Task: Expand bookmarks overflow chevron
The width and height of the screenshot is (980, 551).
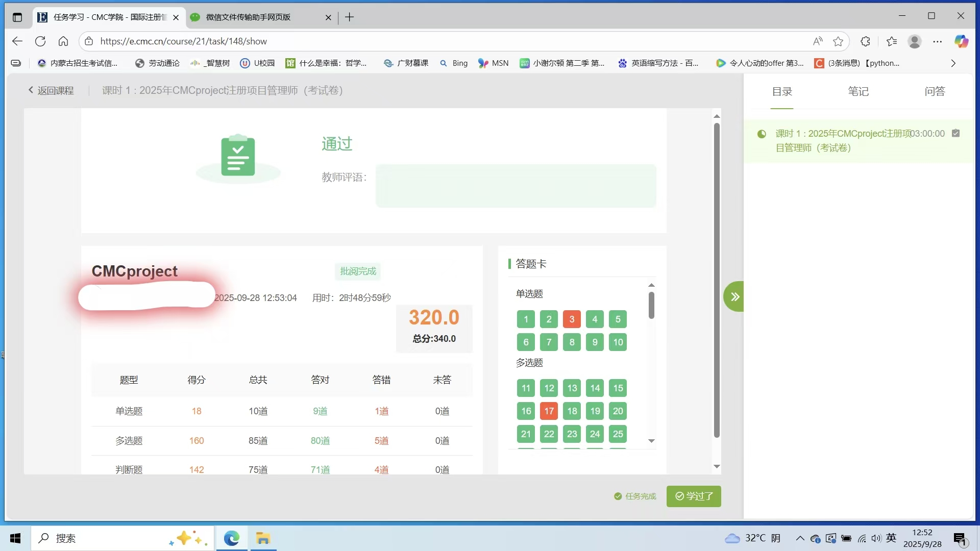Action: point(953,63)
